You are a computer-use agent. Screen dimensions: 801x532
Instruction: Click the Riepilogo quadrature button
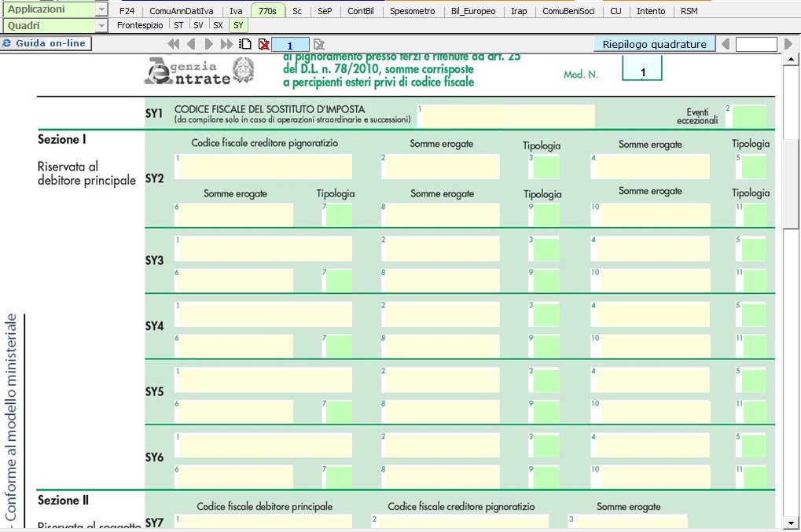[x=654, y=45]
